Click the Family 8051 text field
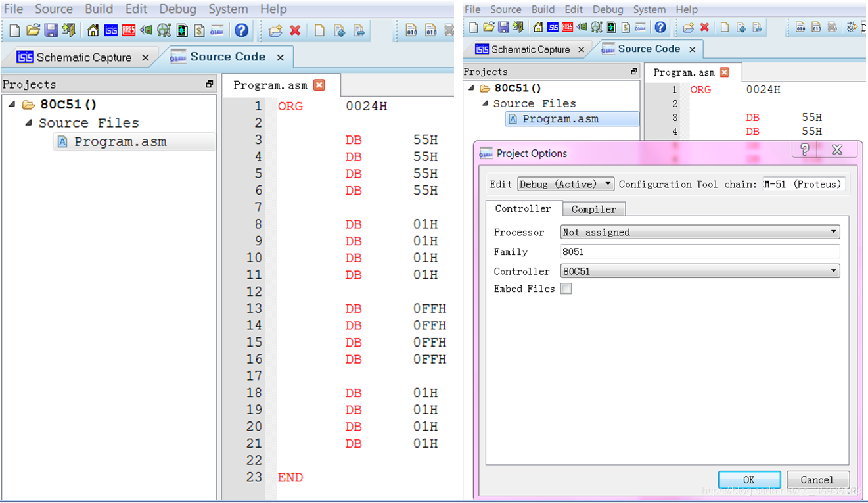This screenshot has width=868, height=503. (700, 251)
